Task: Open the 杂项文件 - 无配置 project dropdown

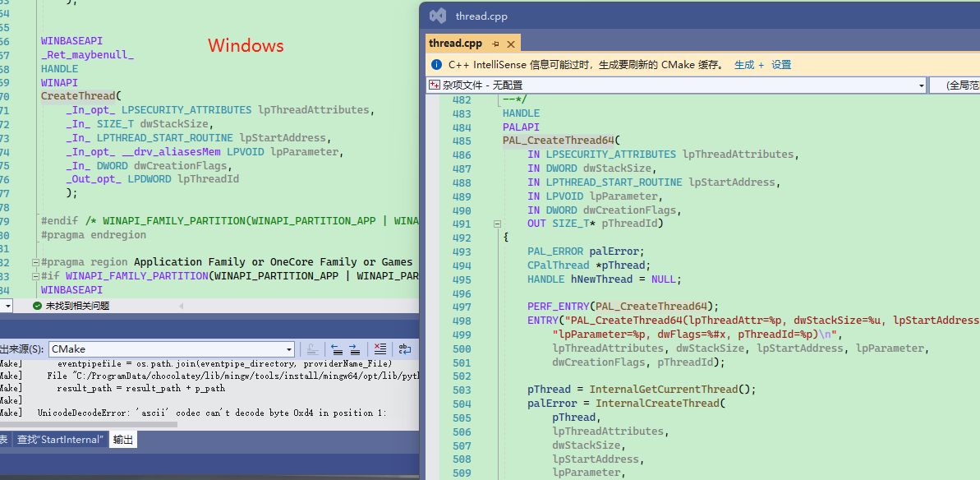Action: pyautogui.click(x=921, y=85)
